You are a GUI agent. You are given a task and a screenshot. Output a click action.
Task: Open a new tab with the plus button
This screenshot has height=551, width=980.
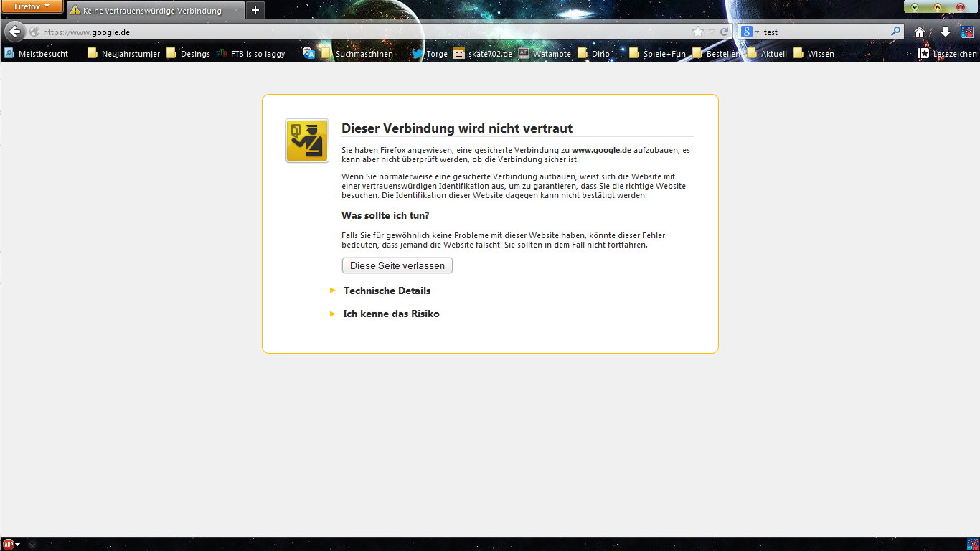(x=255, y=10)
